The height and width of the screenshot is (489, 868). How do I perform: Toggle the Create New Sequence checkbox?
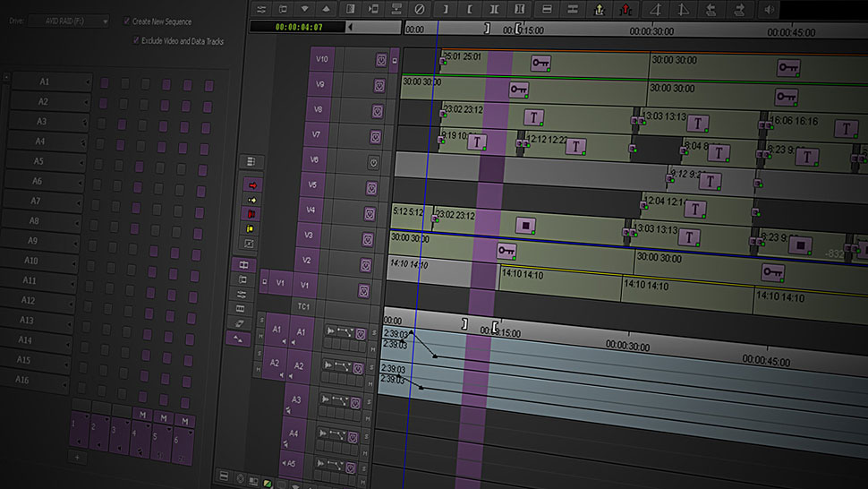[126, 21]
